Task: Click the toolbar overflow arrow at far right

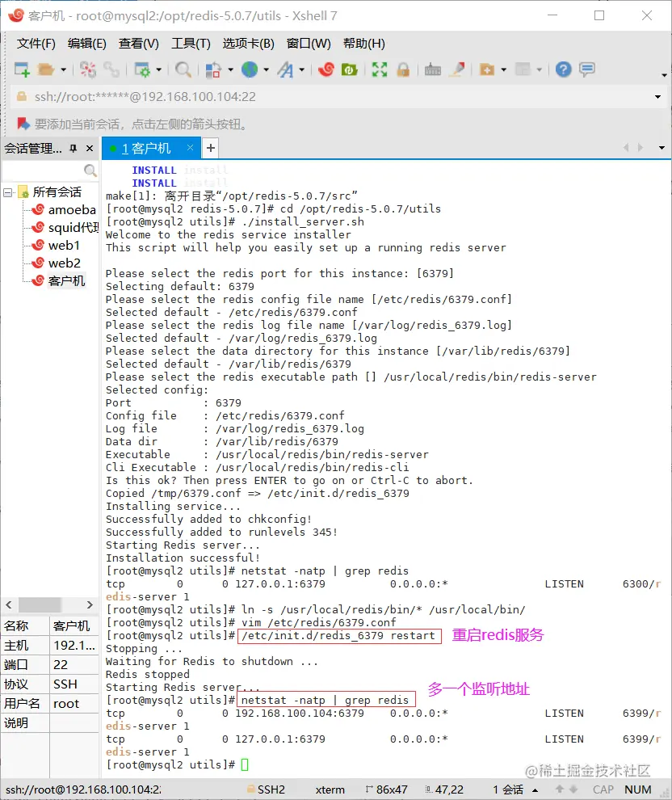Action: (664, 75)
